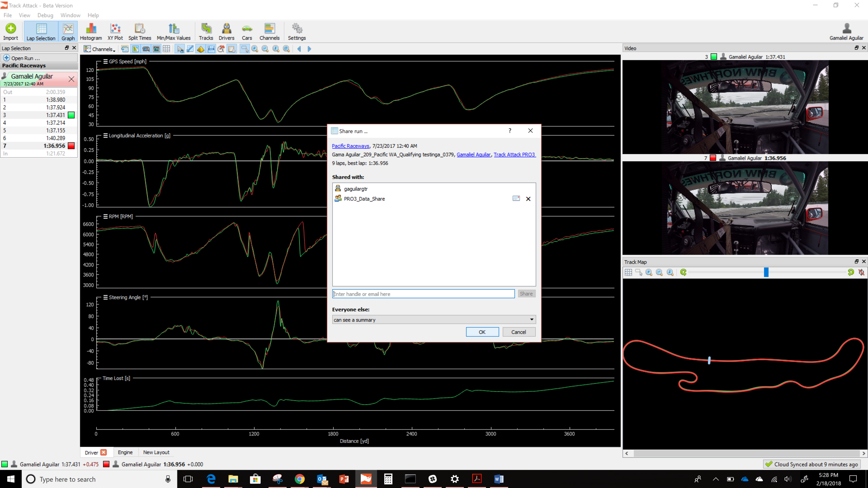Click the Import button in main toolbar
The height and width of the screenshot is (488, 868).
point(10,32)
